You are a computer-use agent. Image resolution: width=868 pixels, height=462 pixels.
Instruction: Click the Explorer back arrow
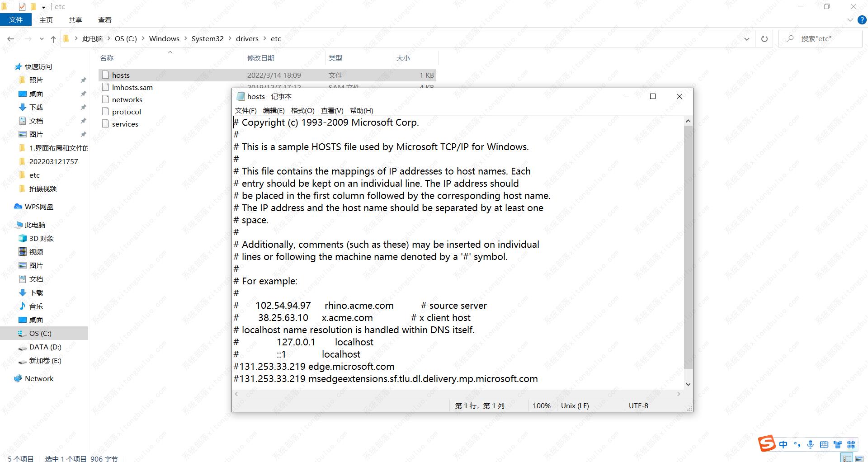11,39
